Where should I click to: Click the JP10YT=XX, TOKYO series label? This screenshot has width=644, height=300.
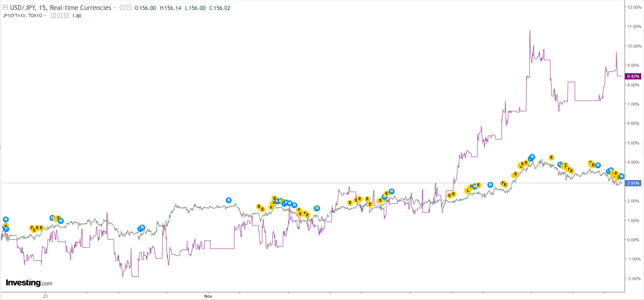click(x=23, y=16)
